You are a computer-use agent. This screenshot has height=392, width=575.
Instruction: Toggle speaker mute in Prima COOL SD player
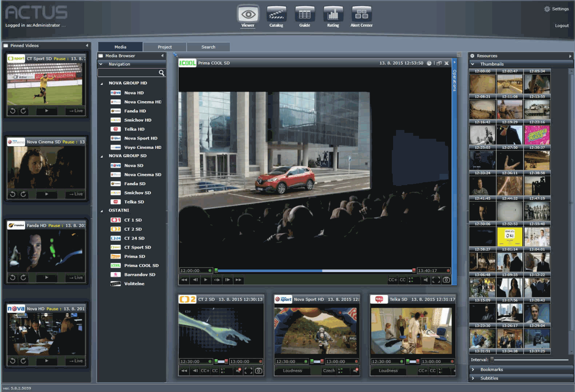tap(425, 280)
